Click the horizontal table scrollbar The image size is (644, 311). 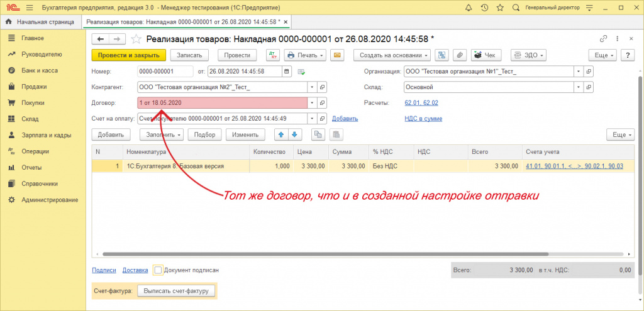(325, 254)
